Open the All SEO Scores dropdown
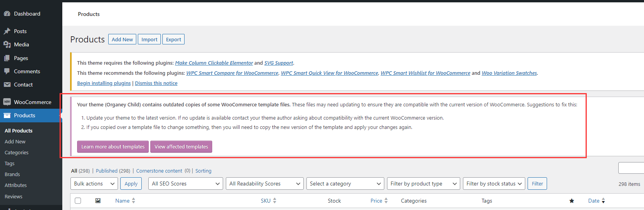Screen dimensions: 644x210 [x=186, y=184]
